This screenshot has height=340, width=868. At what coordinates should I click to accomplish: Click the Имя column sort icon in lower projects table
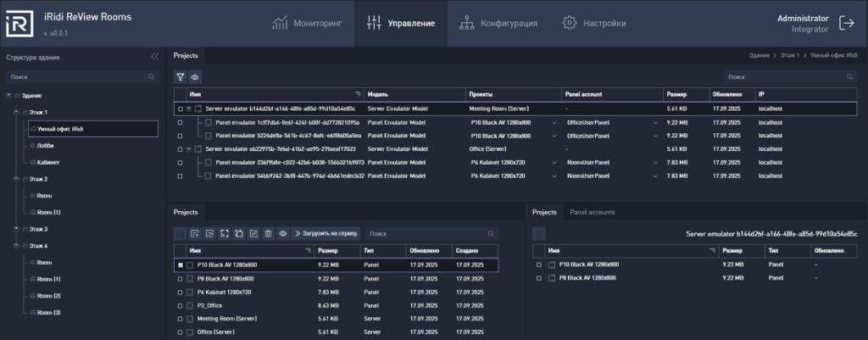(x=309, y=251)
